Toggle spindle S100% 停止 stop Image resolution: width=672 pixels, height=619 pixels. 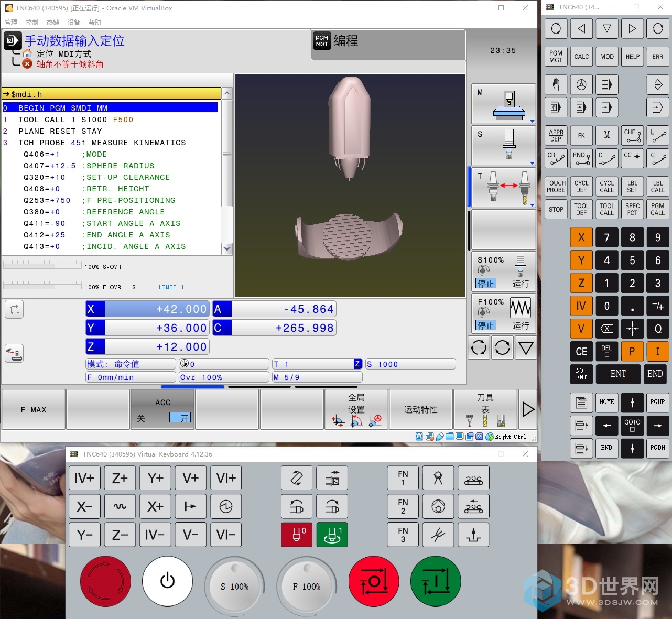pyautogui.click(x=486, y=284)
